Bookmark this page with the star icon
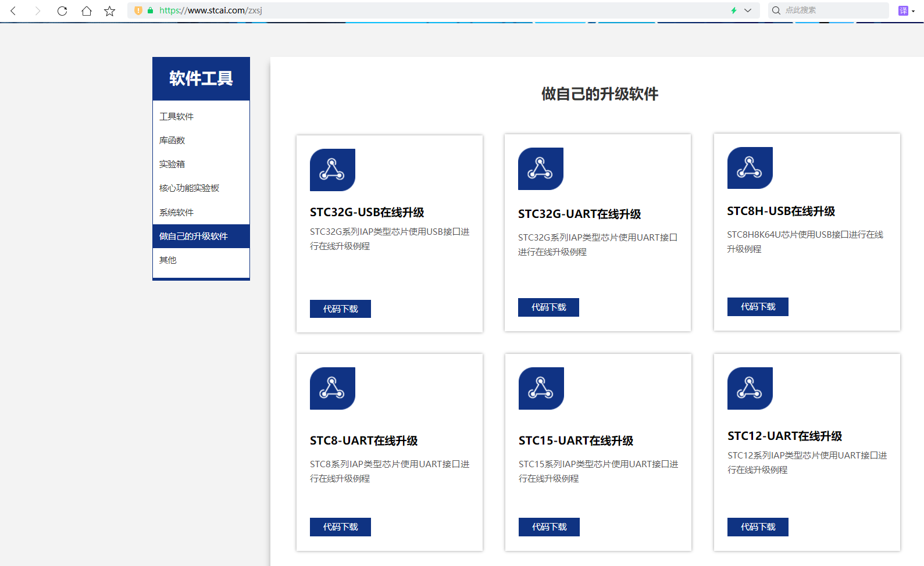The height and width of the screenshot is (566, 924). coord(109,10)
